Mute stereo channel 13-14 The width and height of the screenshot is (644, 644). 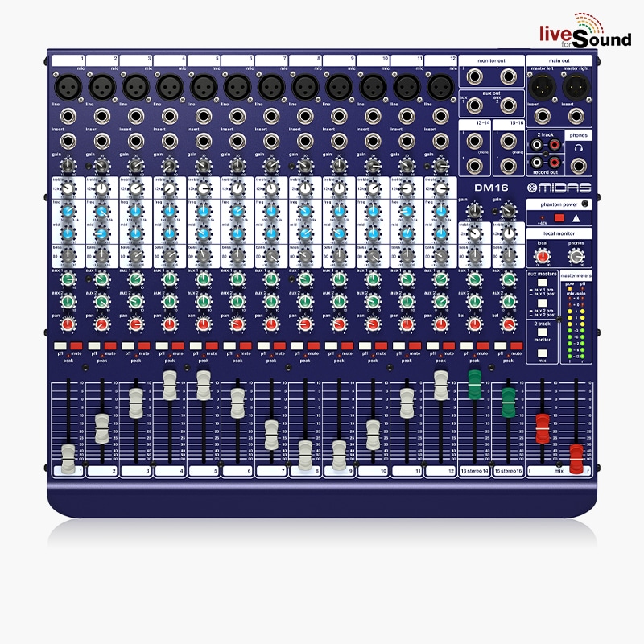(482, 346)
